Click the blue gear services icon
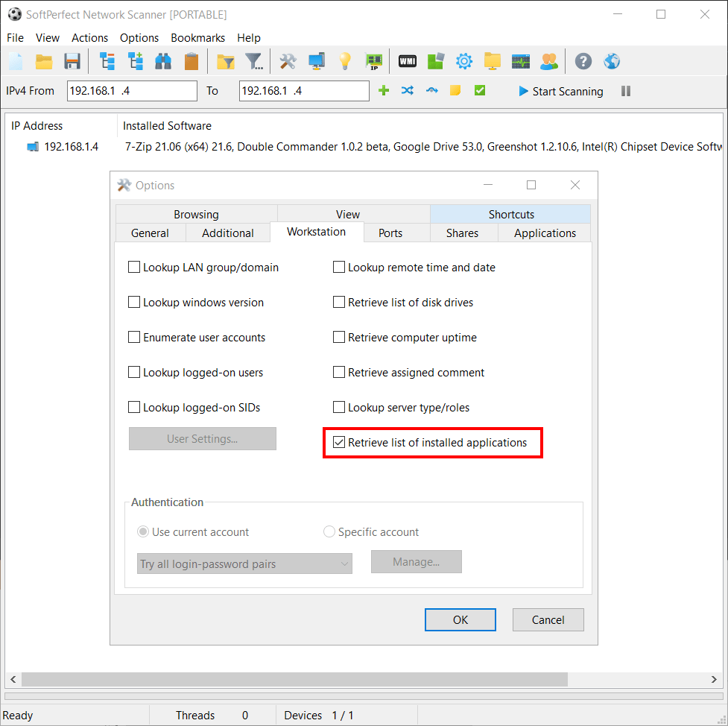 463,61
